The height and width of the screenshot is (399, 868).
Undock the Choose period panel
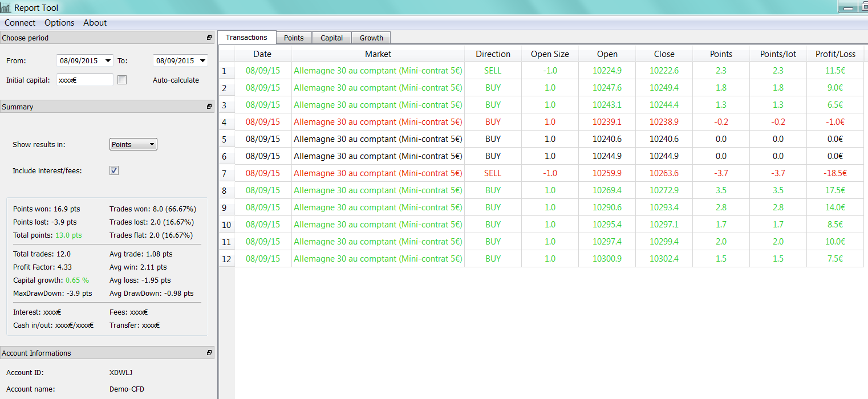click(209, 38)
